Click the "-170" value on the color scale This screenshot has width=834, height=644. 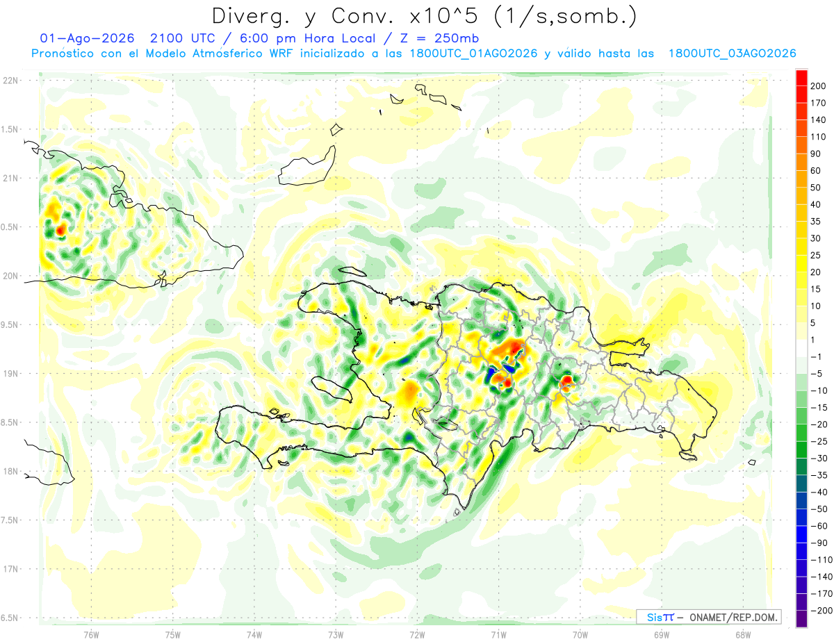(x=820, y=594)
